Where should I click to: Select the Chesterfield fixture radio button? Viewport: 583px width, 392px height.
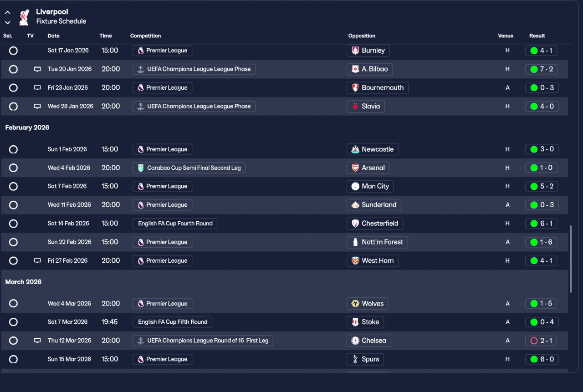pyautogui.click(x=13, y=224)
